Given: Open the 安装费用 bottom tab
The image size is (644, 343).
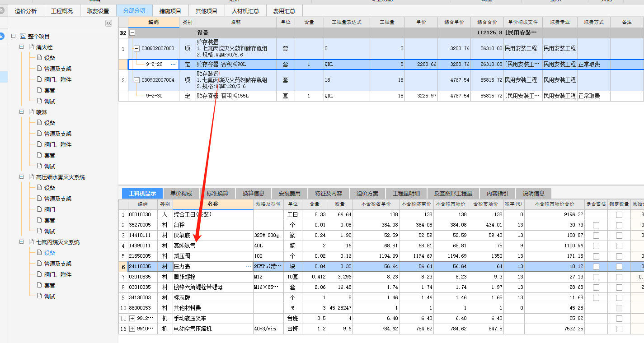Looking at the screenshot, I should pos(290,193).
